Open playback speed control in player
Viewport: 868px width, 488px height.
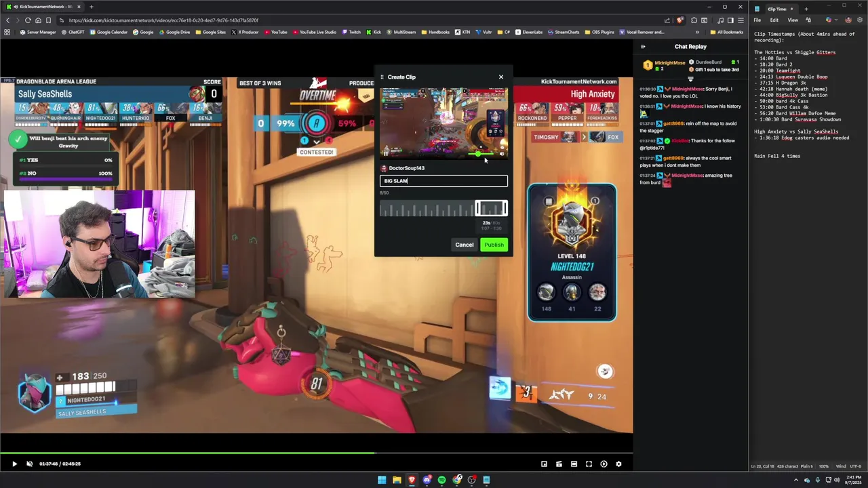[x=604, y=464]
